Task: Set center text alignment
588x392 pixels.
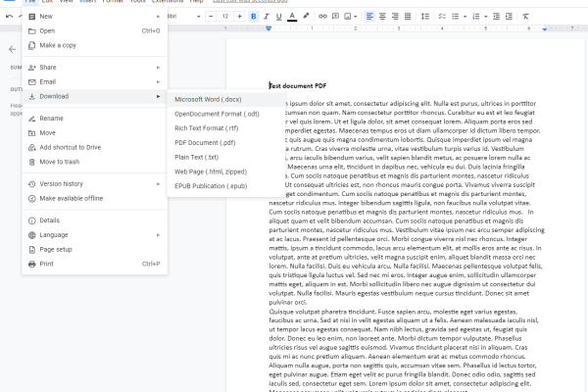Action: (x=382, y=16)
